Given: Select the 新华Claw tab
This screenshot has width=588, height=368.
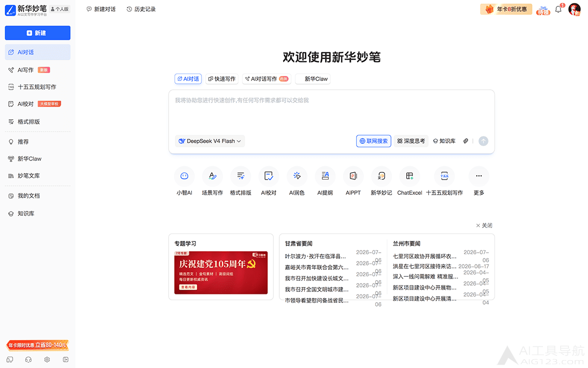Looking at the screenshot, I should (x=313, y=79).
